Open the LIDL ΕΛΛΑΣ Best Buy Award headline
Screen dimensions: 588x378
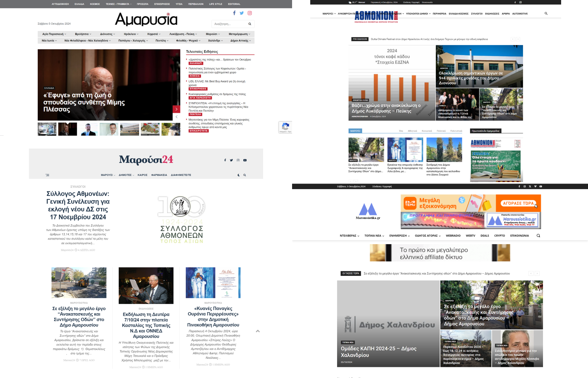point(217,83)
